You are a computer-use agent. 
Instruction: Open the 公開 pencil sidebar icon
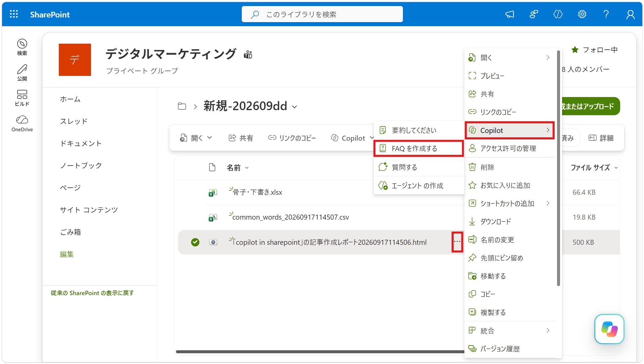click(x=22, y=73)
